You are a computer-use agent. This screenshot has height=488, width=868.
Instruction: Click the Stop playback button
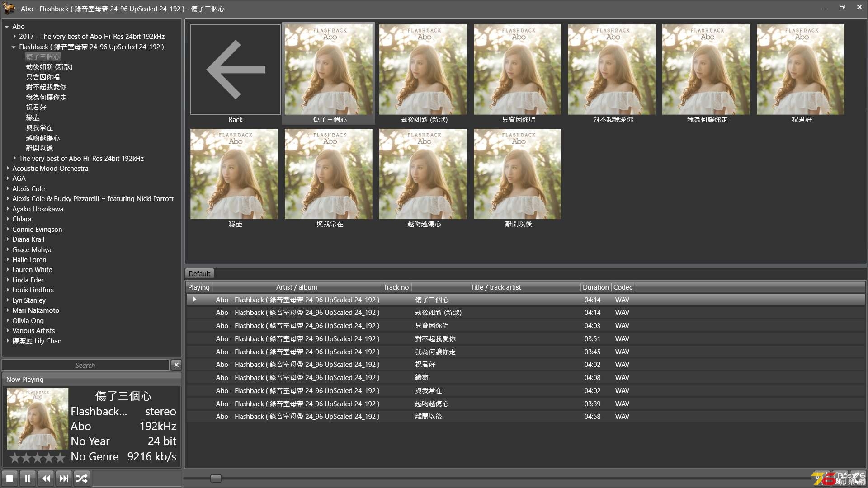coord(9,479)
